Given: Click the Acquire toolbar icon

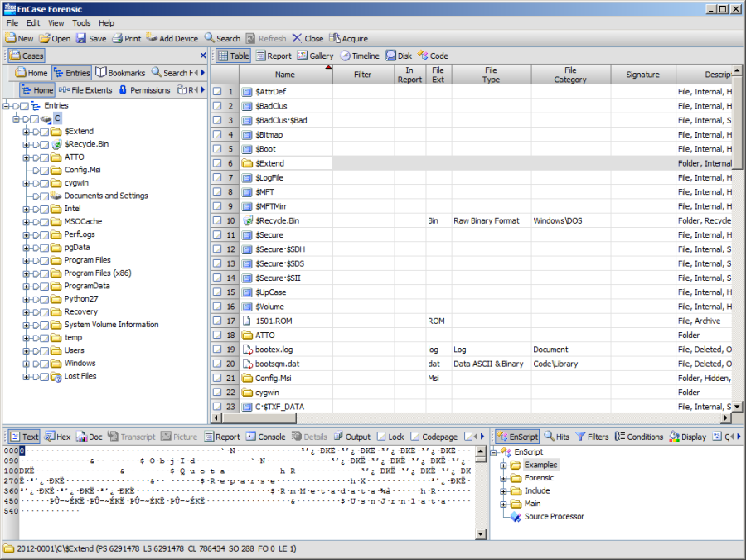Looking at the screenshot, I should (x=335, y=38).
